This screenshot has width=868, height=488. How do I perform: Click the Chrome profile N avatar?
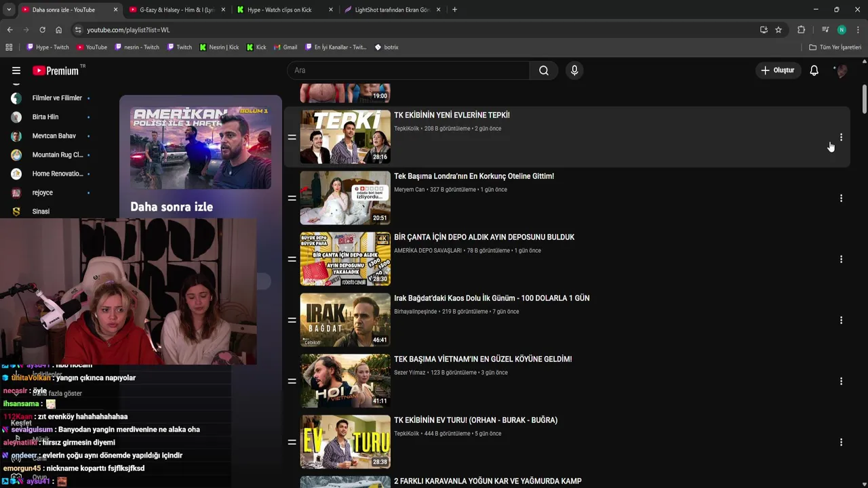tap(842, 30)
